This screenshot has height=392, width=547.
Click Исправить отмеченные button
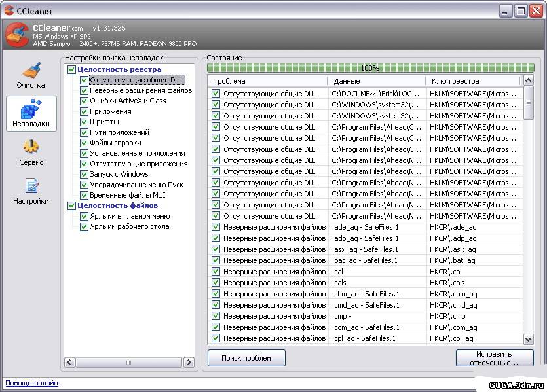495,358
